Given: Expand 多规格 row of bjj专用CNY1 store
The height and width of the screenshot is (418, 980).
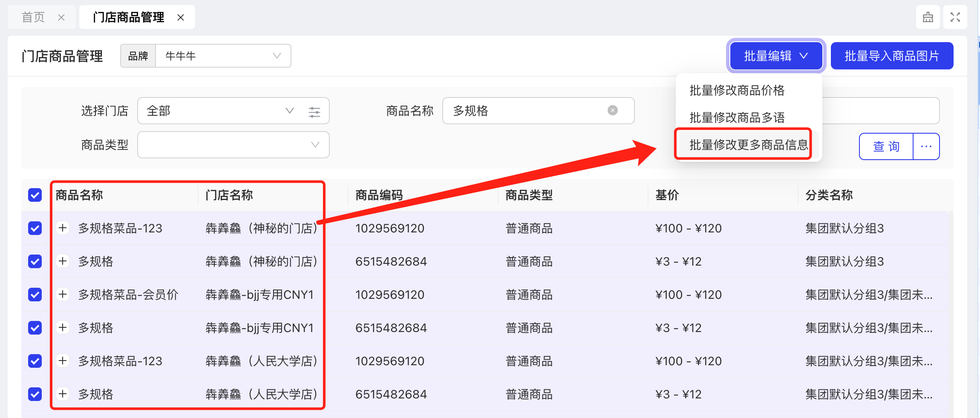Looking at the screenshot, I should (63, 327).
